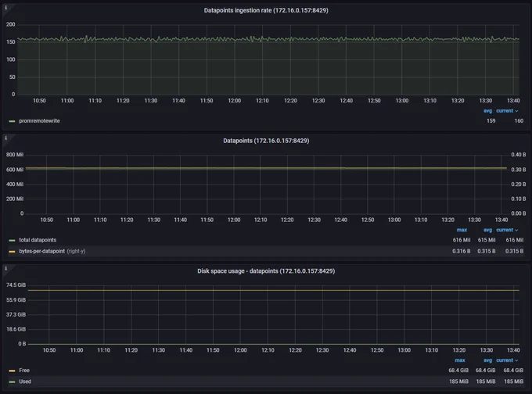Toggle the bytes-per-datapoint series in legend
532x394 pixels.
click(41, 251)
